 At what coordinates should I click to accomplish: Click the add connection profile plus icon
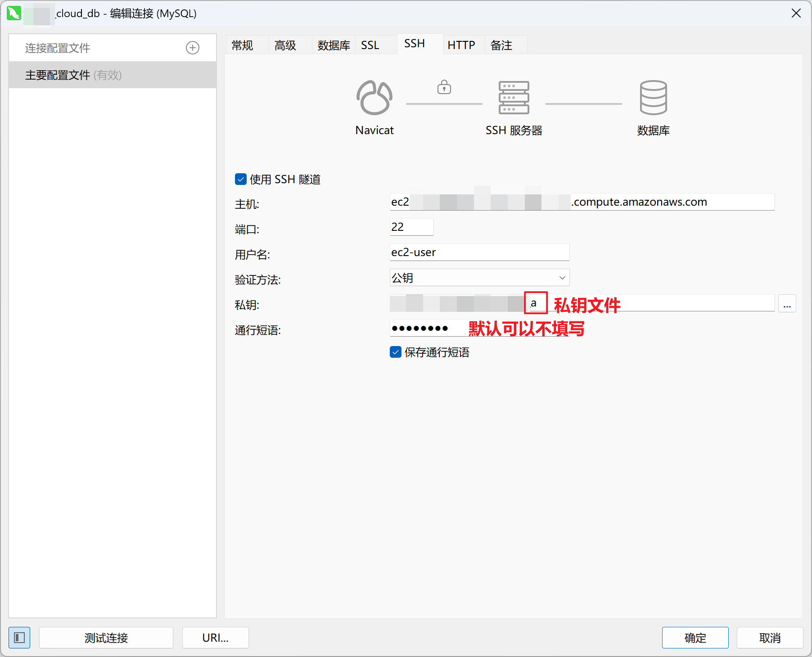193,48
